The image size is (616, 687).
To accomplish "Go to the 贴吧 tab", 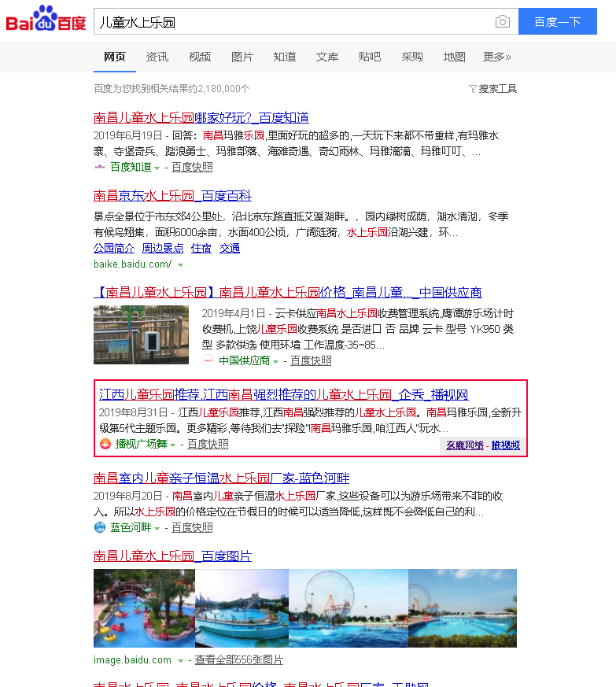I will (369, 57).
